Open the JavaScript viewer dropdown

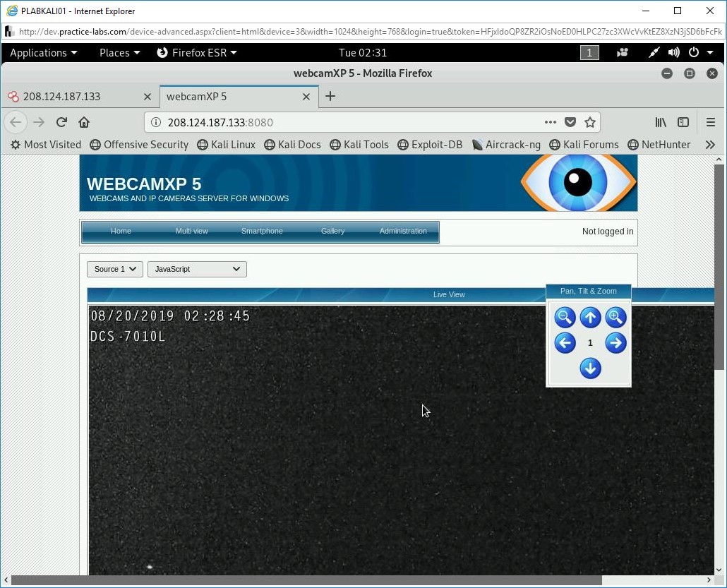click(x=197, y=269)
